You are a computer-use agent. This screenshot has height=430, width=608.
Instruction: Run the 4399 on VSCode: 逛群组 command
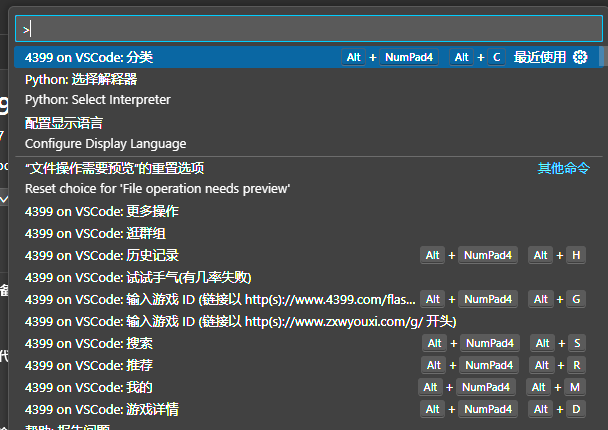[309, 233]
